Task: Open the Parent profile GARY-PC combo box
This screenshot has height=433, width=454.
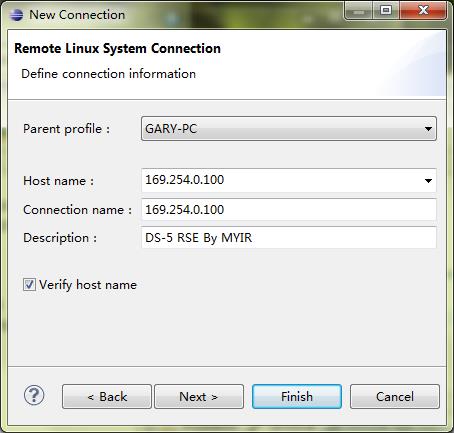Action: (289, 129)
